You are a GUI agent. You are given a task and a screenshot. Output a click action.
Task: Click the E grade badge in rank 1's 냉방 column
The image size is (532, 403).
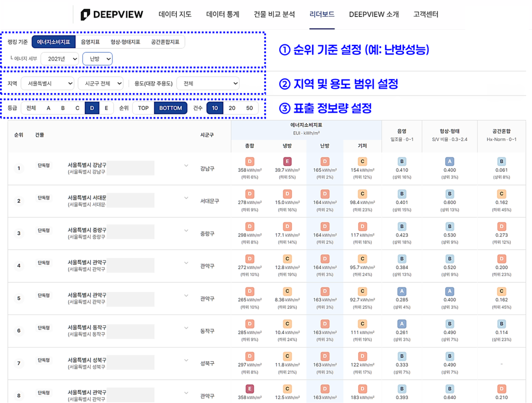287,161
